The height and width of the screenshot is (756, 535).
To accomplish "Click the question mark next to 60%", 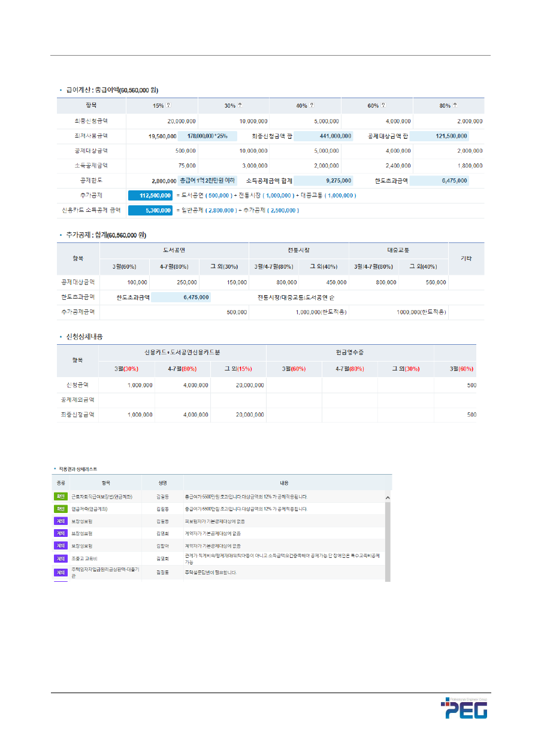I will click(384, 105).
